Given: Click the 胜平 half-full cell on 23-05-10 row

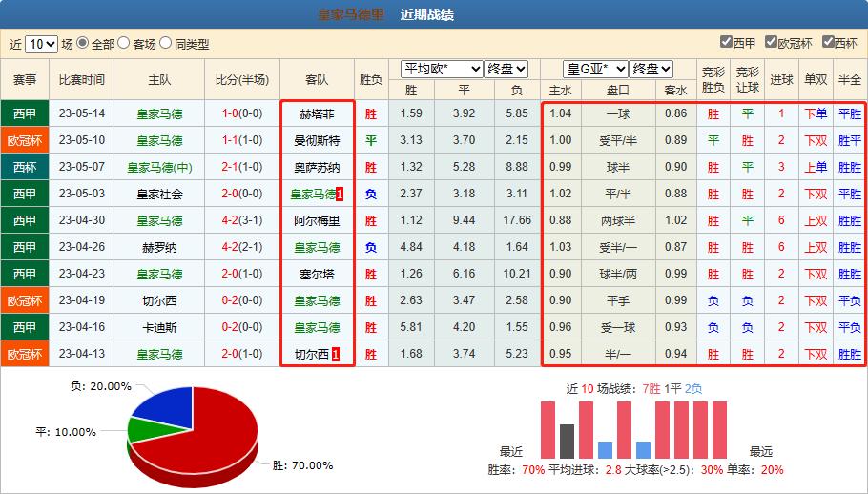Looking at the screenshot, I should (850, 140).
